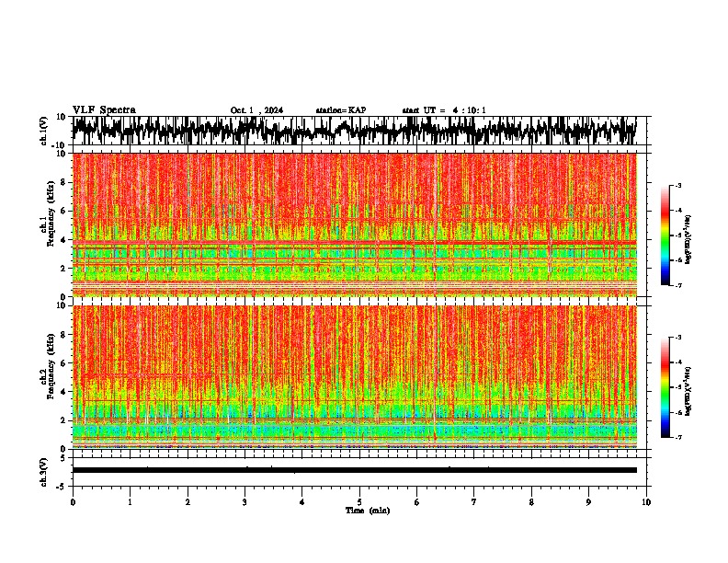Click the "6" kHz tick on ch.1 spectrogram
This screenshot has height=563, width=728.
tap(63, 211)
